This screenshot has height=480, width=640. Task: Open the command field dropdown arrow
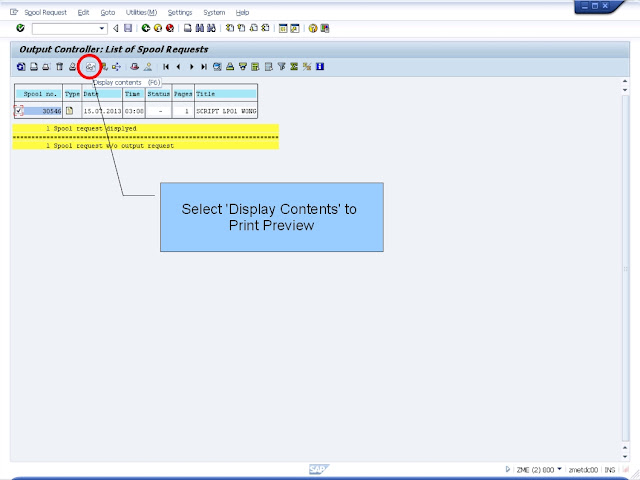[x=102, y=29]
